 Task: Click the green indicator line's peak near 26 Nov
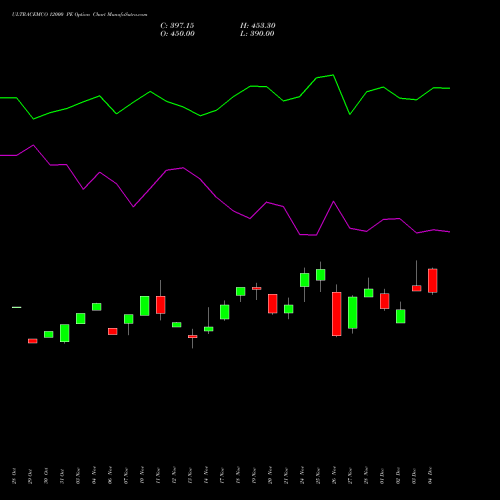coord(333,75)
